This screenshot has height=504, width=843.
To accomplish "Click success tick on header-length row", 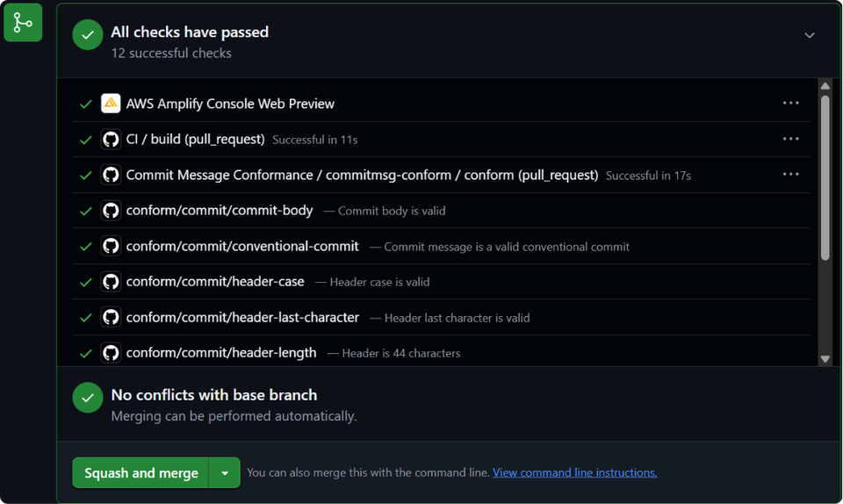I will pyautogui.click(x=85, y=354).
